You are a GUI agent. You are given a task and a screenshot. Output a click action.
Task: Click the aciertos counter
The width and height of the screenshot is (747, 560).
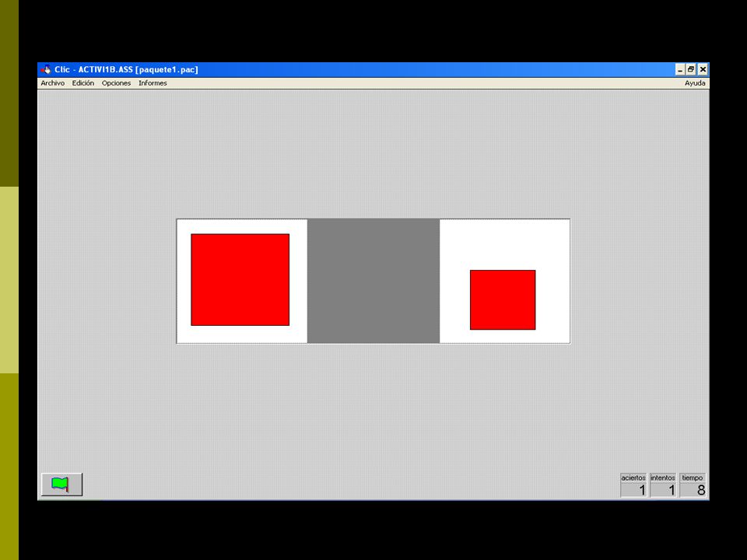tap(633, 485)
